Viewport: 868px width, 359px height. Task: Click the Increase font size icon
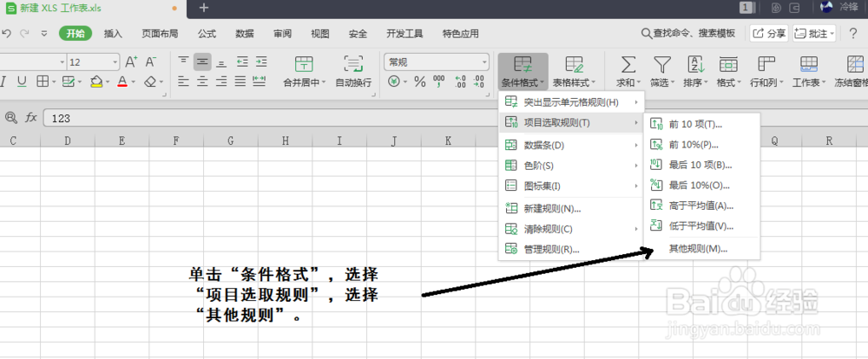pos(131,62)
